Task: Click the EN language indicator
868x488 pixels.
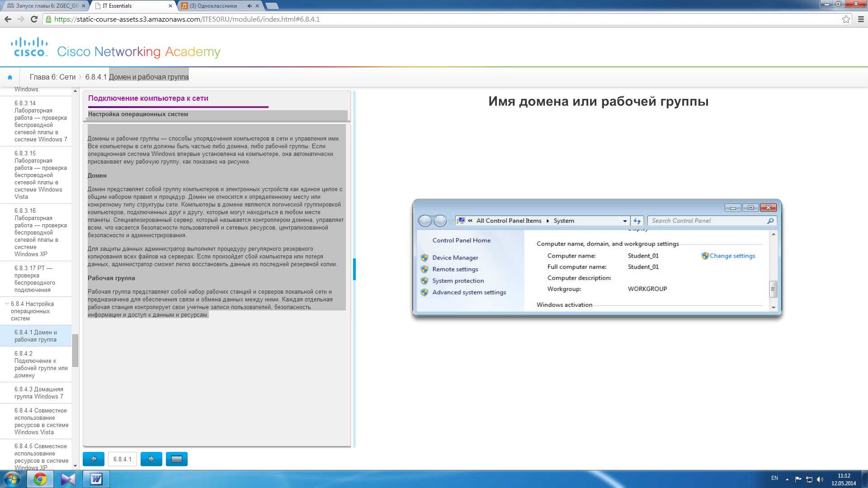Action: tap(774, 478)
